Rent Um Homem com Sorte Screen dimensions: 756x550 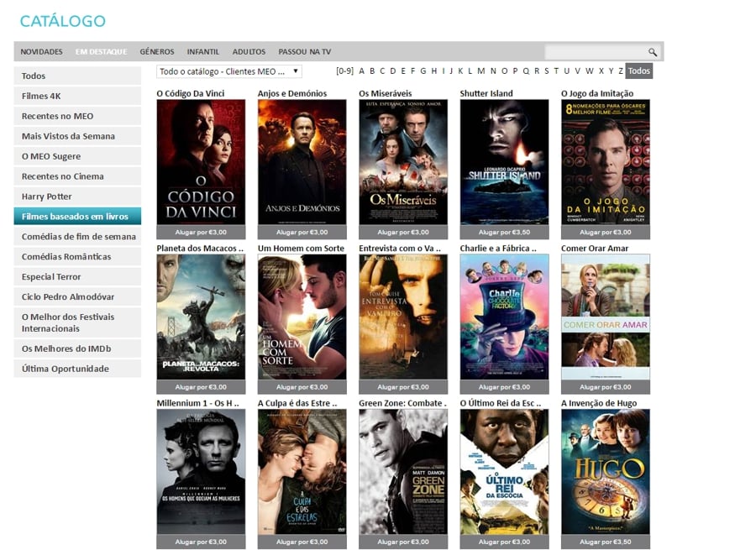click(302, 387)
